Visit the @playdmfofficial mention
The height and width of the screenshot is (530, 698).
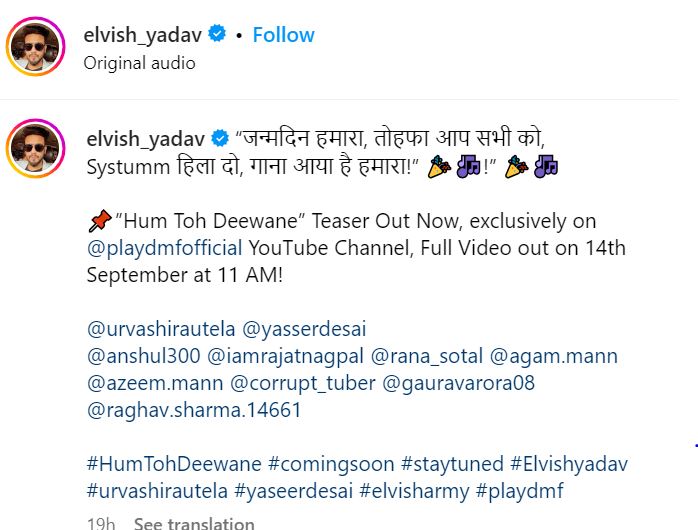(165, 248)
